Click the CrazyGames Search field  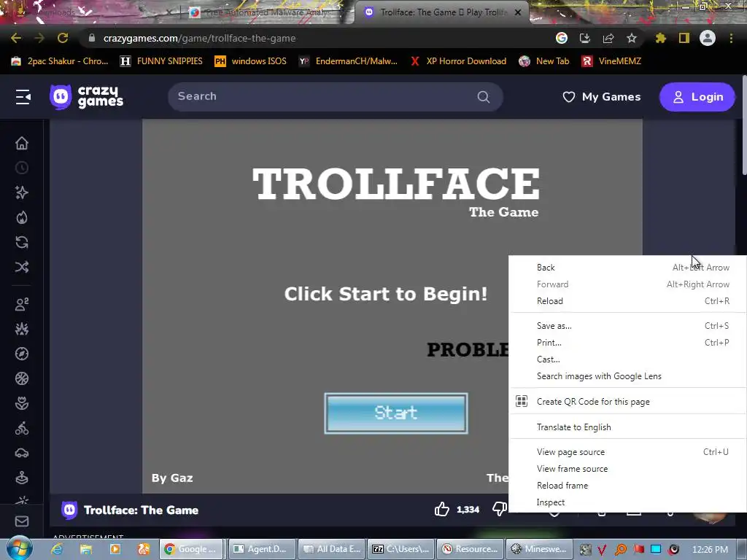(336, 97)
